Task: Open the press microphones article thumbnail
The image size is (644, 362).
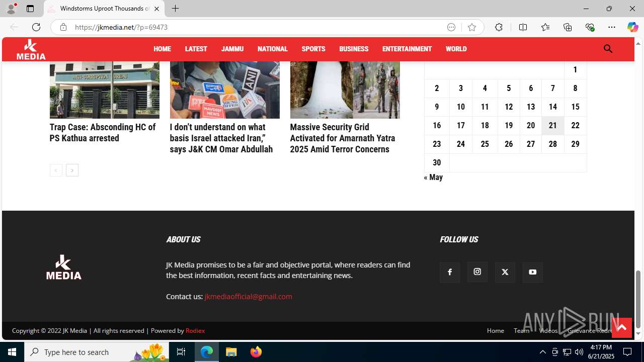Action: tap(225, 90)
